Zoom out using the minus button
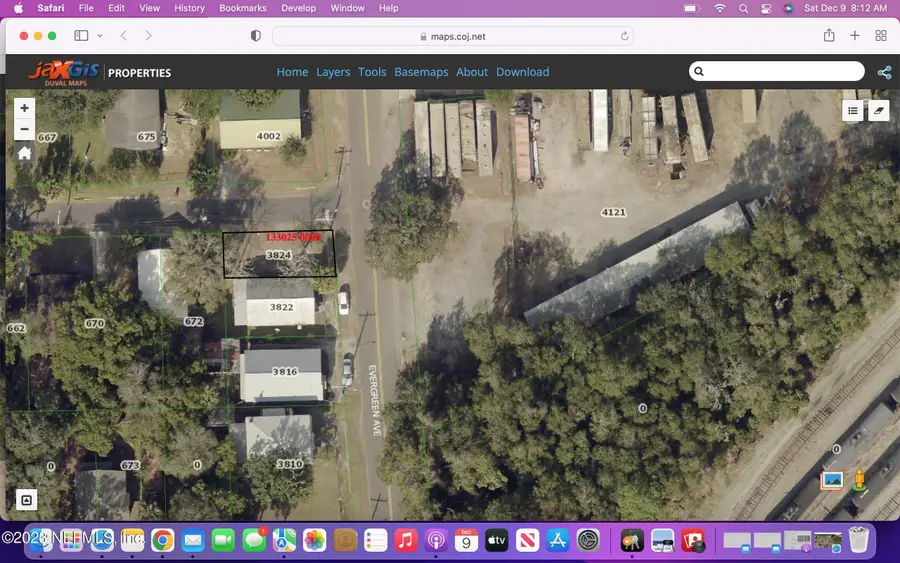Image resolution: width=900 pixels, height=563 pixels. tap(24, 129)
